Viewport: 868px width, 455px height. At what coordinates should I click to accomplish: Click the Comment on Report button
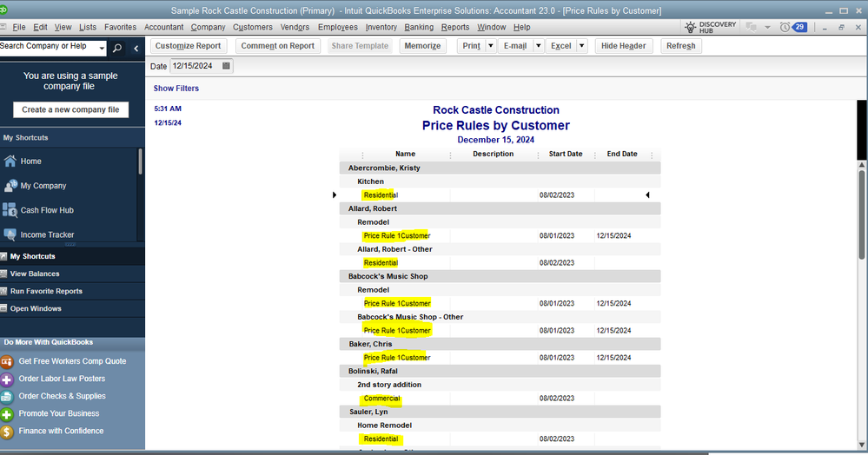point(277,46)
